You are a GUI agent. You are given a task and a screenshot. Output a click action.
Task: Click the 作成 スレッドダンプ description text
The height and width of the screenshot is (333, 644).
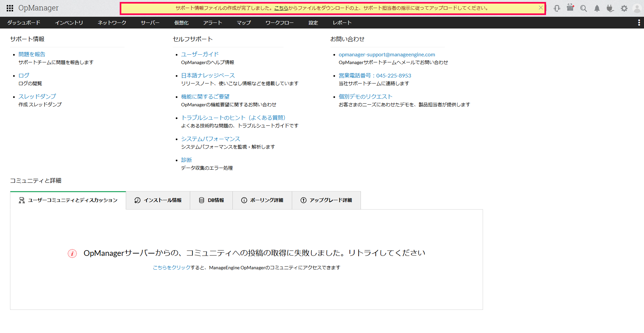coord(40,105)
